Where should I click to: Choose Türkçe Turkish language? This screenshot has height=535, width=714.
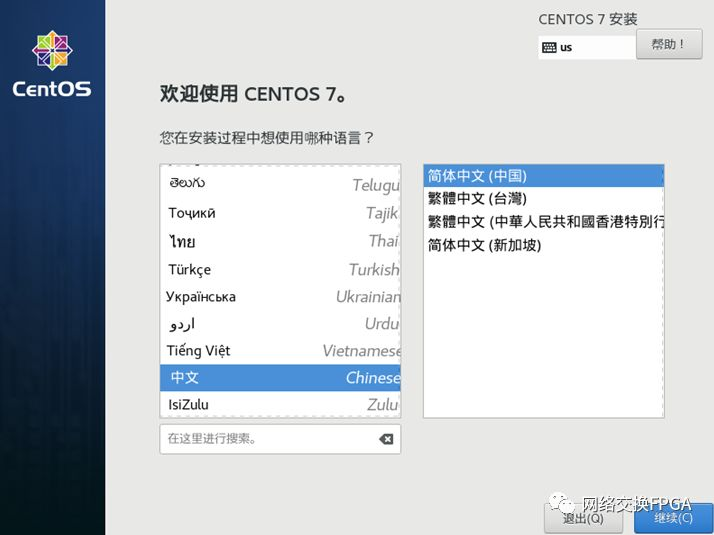tap(280, 269)
